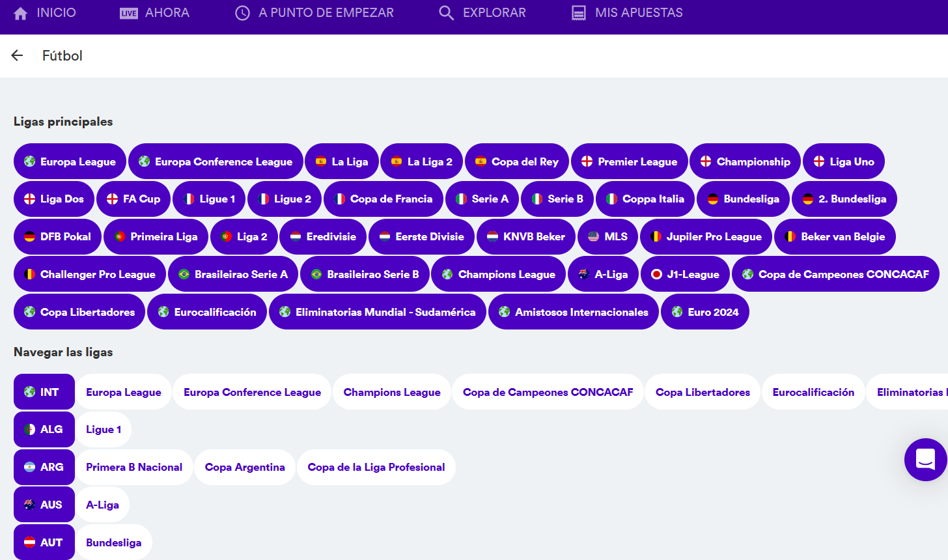Select the ARG country category
The height and width of the screenshot is (560, 948).
[x=44, y=467]
